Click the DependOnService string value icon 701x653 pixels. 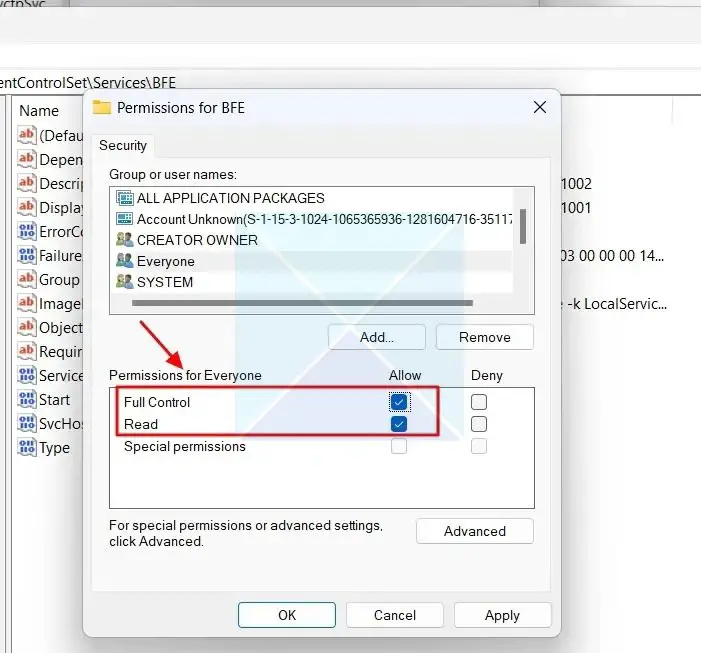click(x=27, y=159)
